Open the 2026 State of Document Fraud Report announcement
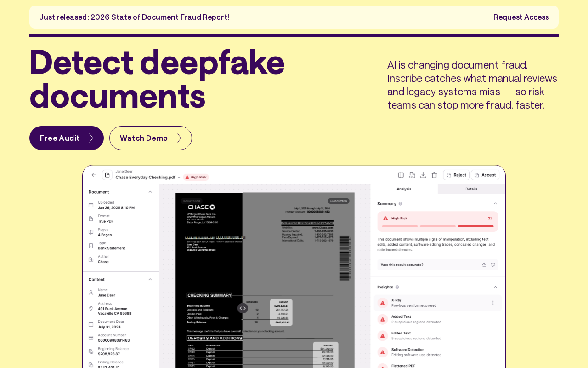 point(134,17)
